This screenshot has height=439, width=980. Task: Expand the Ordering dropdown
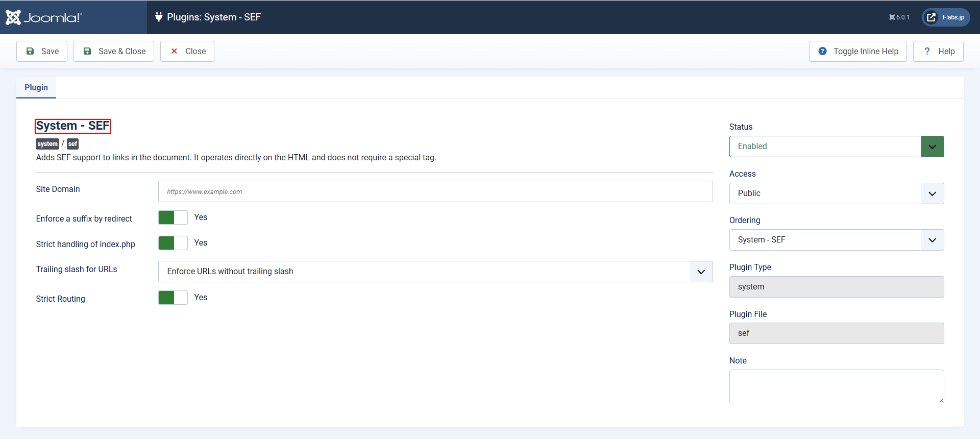click(836, 240)
